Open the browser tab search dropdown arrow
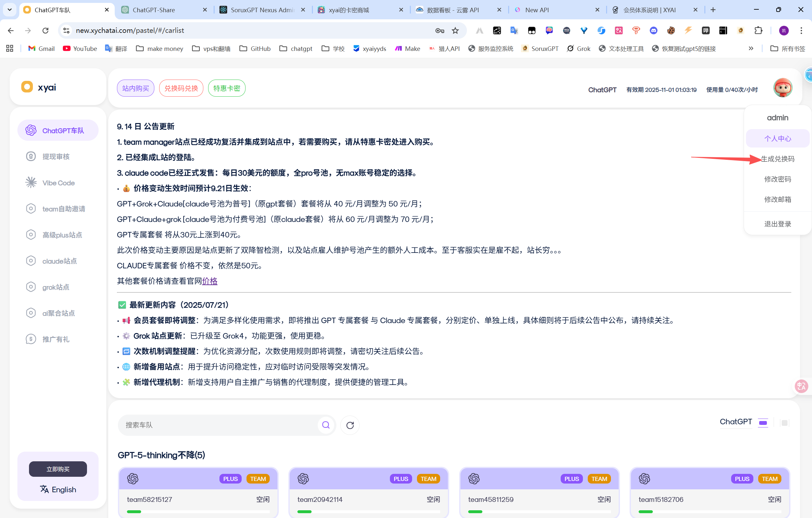 click(9, 9)
